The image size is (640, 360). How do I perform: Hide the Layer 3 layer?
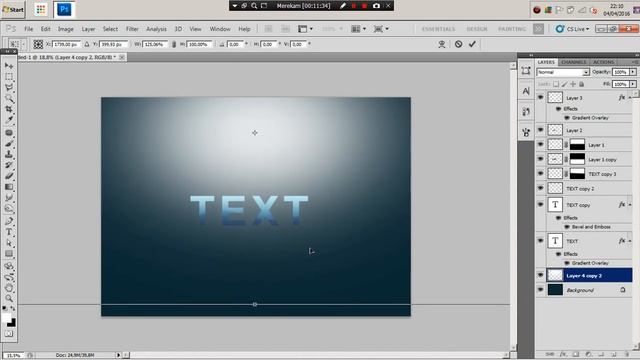tap(540, 98)
